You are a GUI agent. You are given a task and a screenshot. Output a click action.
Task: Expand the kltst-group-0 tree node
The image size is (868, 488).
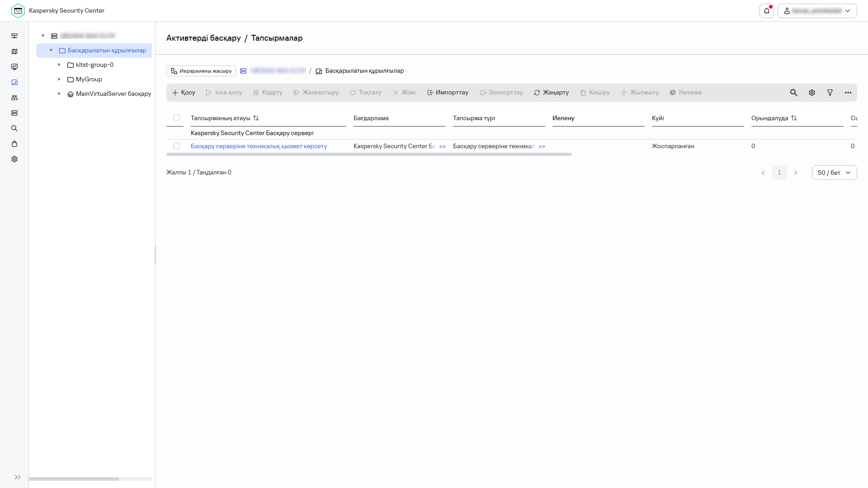[x=59, y=65]
